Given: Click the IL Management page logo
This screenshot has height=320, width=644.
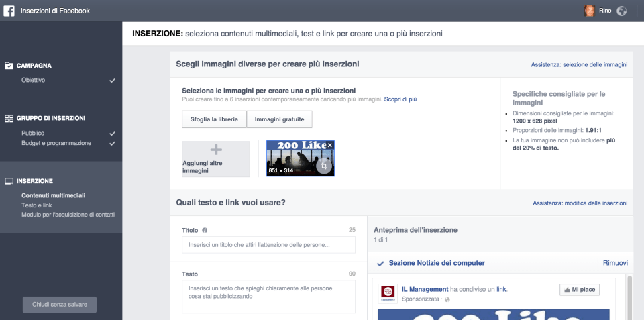Looking at the screenshot, I should [x=387, y=292].
